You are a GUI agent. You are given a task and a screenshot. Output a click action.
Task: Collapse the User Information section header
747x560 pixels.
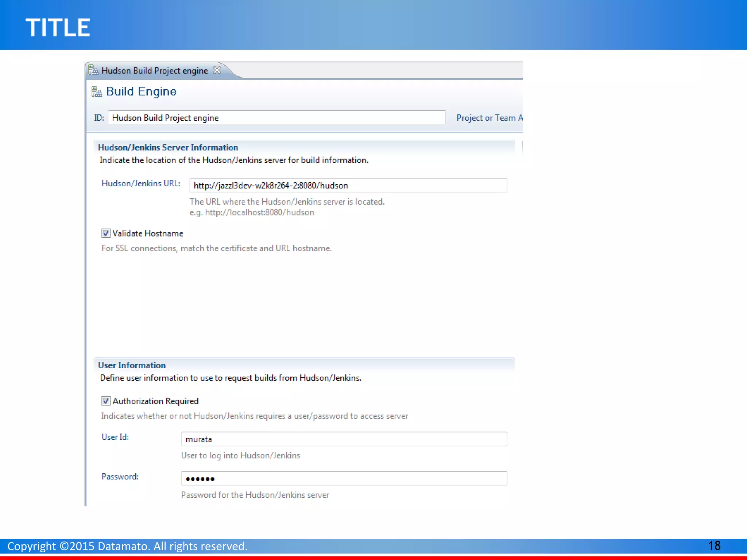(132, 365)
